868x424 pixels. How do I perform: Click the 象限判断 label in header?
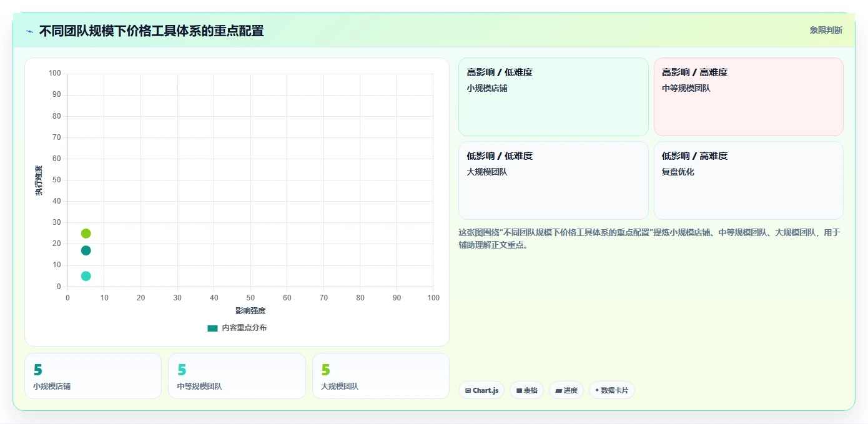pyautogui.click(x=826, y=30)
